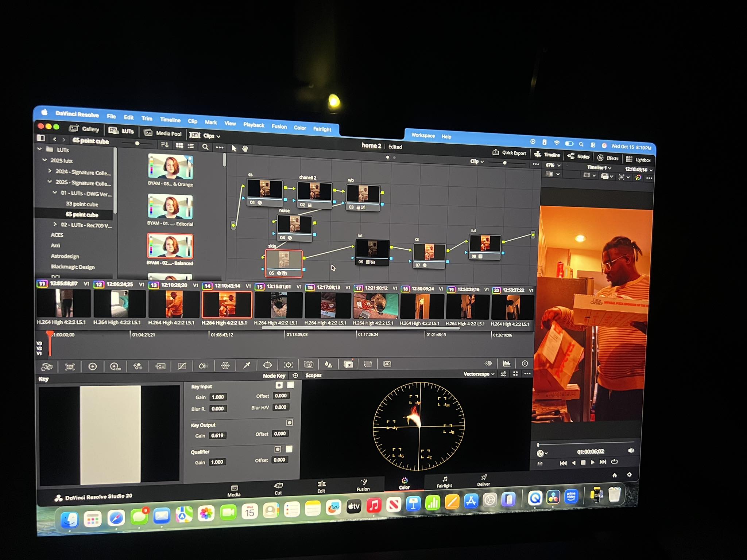Expand the 02 - LUTs - Rec709 folder

pos(55,224)
